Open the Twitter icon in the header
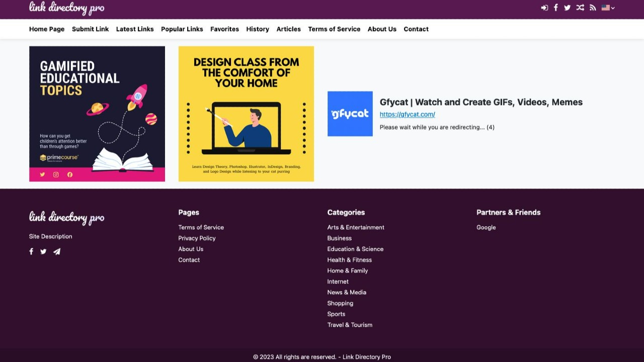 567,8
